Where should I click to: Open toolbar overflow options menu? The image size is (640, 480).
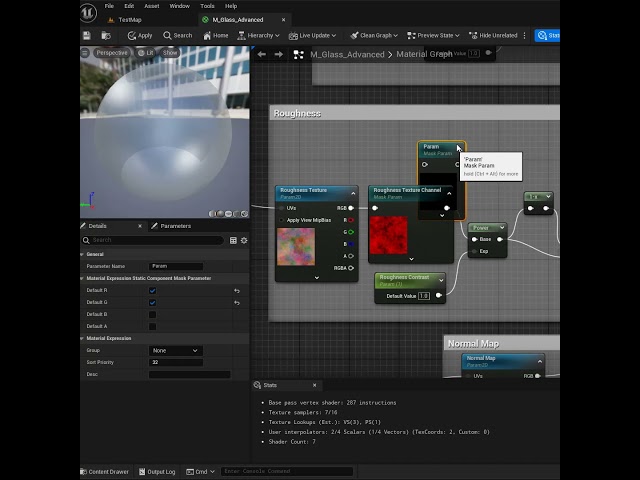point(524,36)
